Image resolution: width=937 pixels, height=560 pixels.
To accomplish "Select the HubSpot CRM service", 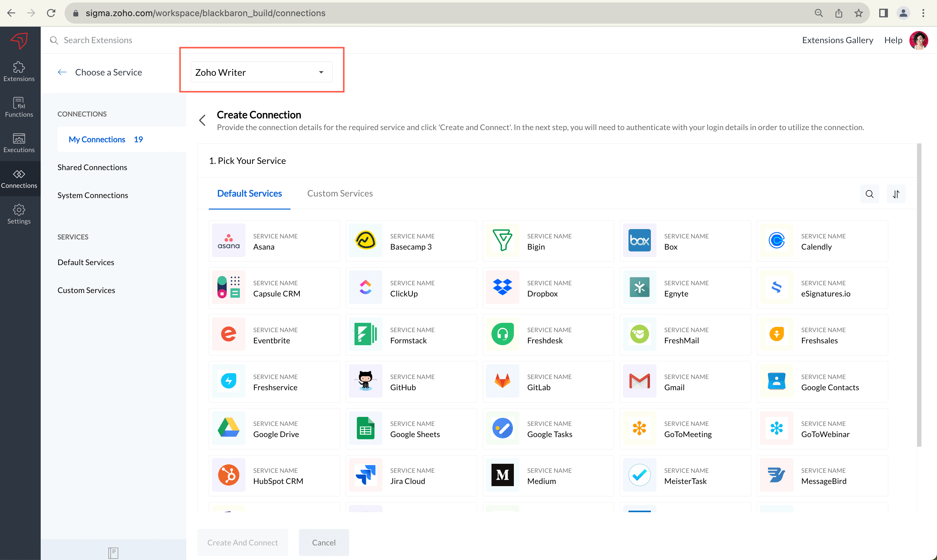I will 274,476.
